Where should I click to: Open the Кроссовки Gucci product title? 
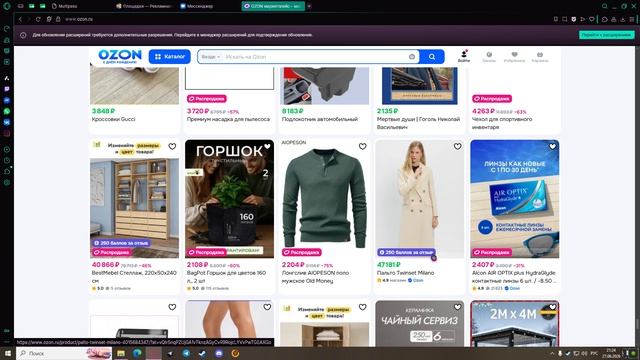[x=113, y=119]
